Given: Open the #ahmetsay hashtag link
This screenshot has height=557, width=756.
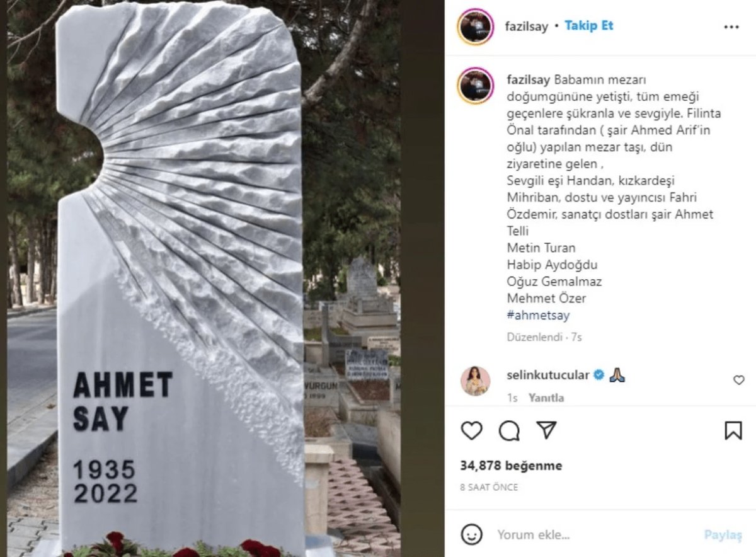Looking at the screenshot, I should pyautogui.click(x=538, y=315).
